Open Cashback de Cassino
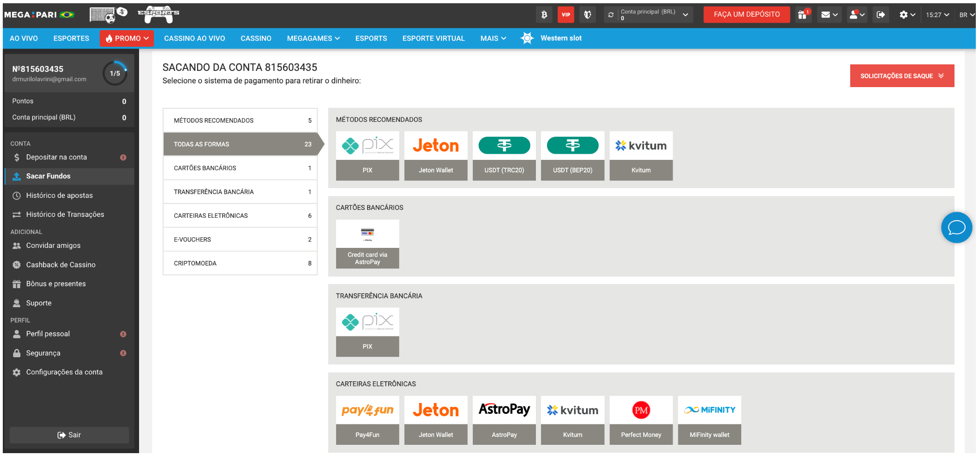 69,265
